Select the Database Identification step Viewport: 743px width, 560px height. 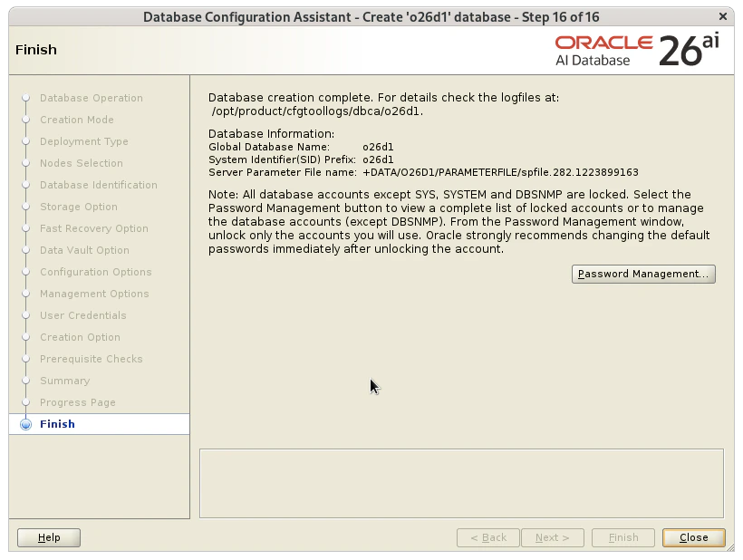click(99, 184)
